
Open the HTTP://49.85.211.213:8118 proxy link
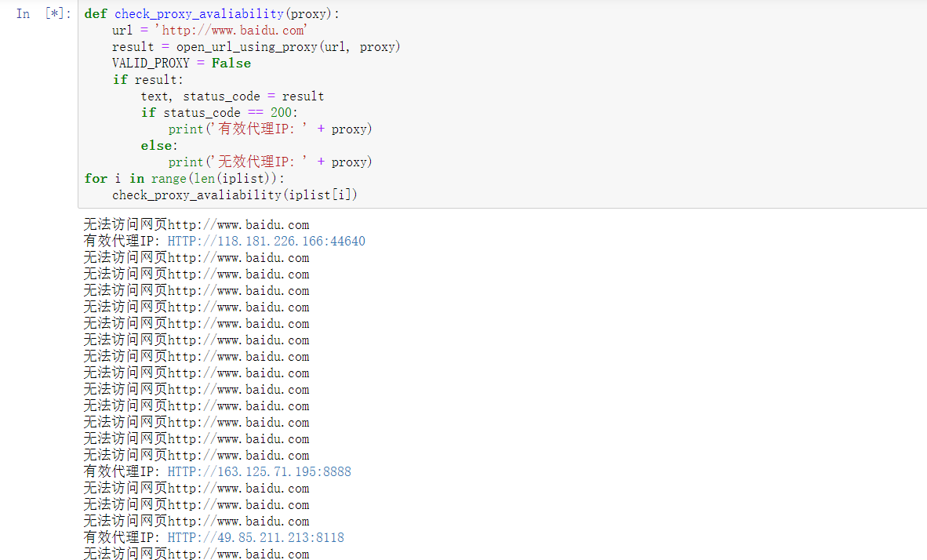256,537
